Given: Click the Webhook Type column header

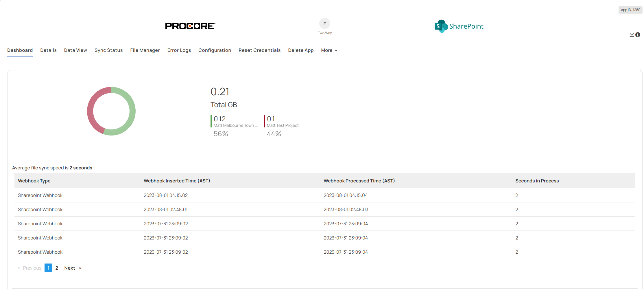Looking at the screenshot, I should click(x=34, y=181).
